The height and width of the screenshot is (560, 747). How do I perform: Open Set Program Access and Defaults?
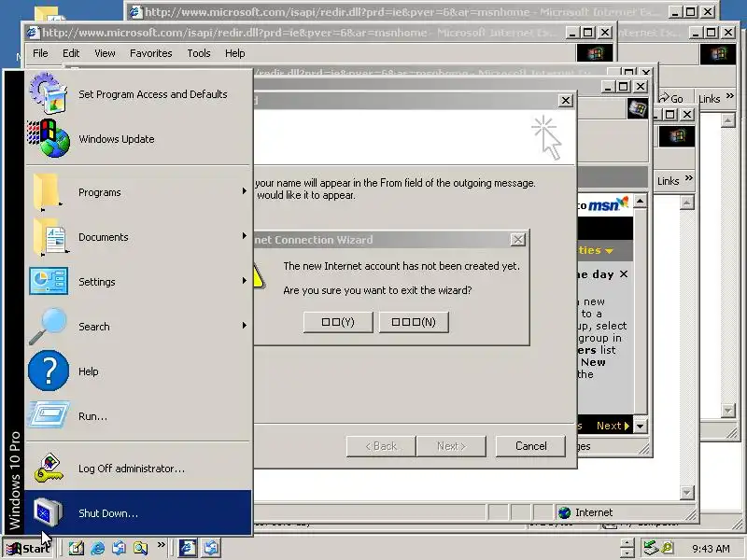click(x=138, y=94)
